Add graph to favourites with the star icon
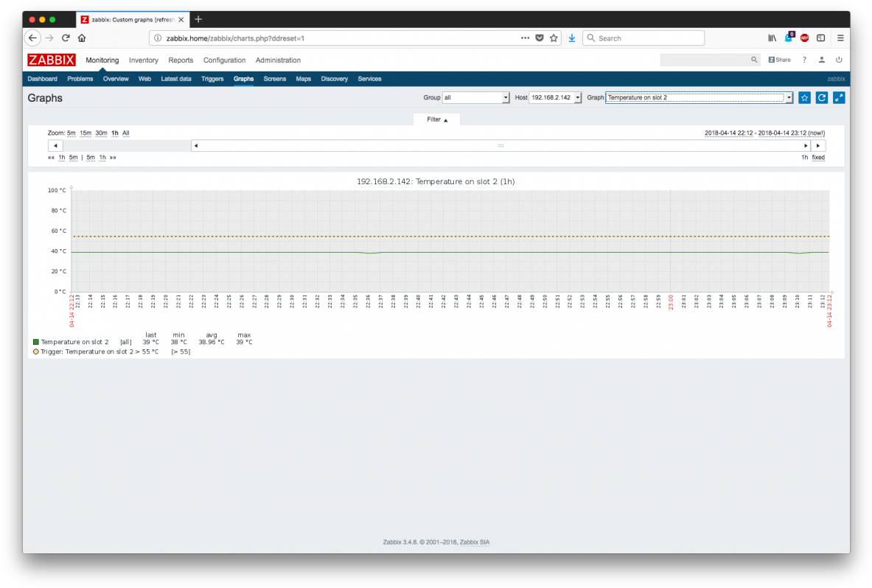This screenshot has height=588, width=872. coord(804,97)
